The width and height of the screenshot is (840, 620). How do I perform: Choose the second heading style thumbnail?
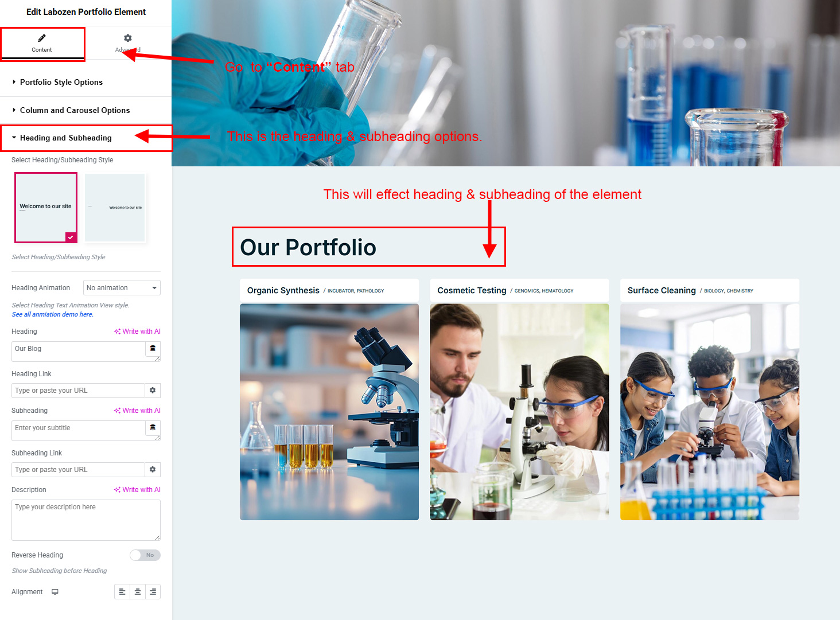115,208
